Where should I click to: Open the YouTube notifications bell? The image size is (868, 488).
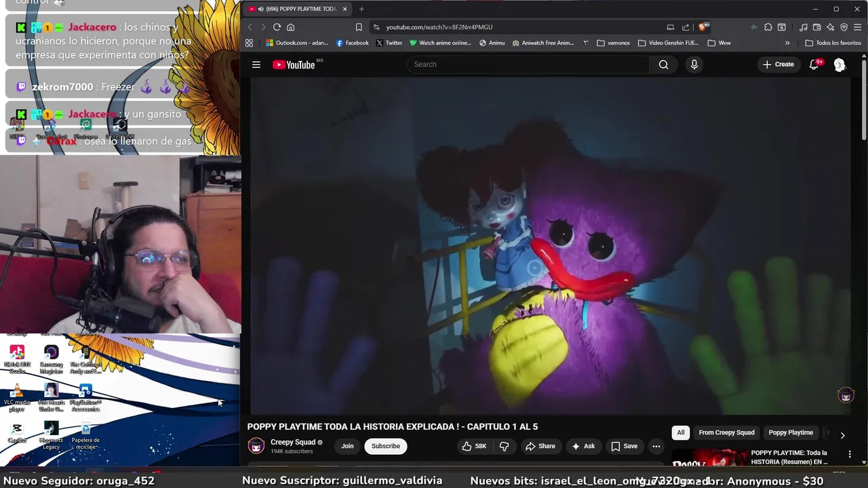814,64
